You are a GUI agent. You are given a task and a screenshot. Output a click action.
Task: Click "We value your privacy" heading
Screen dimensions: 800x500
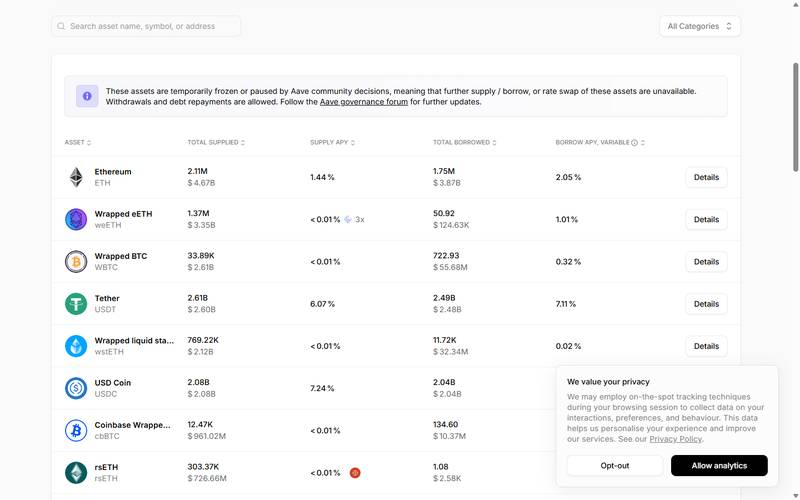pyautogui.click(x=608, y=382)
